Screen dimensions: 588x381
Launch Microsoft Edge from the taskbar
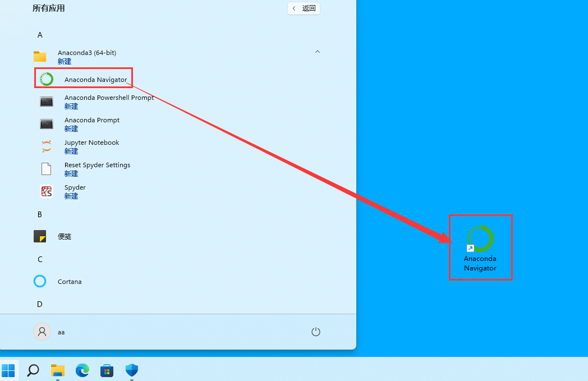pyautogui.click(x=82, y=370)
